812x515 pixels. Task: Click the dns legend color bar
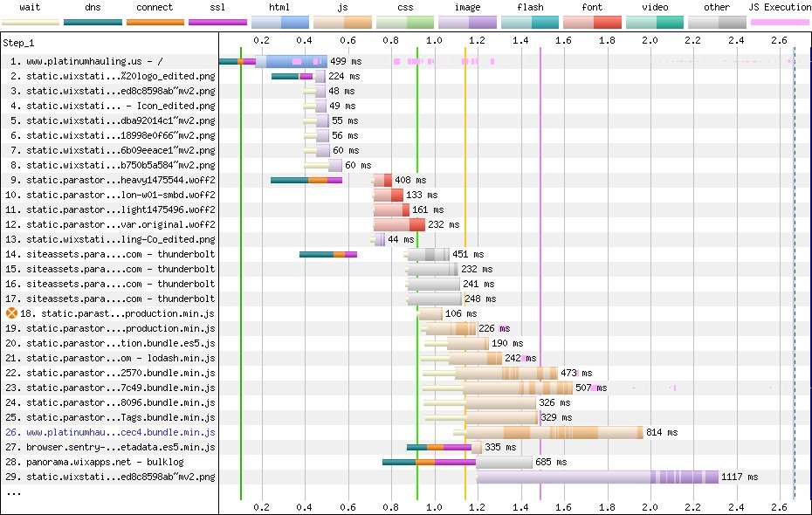tap(93, 21)
